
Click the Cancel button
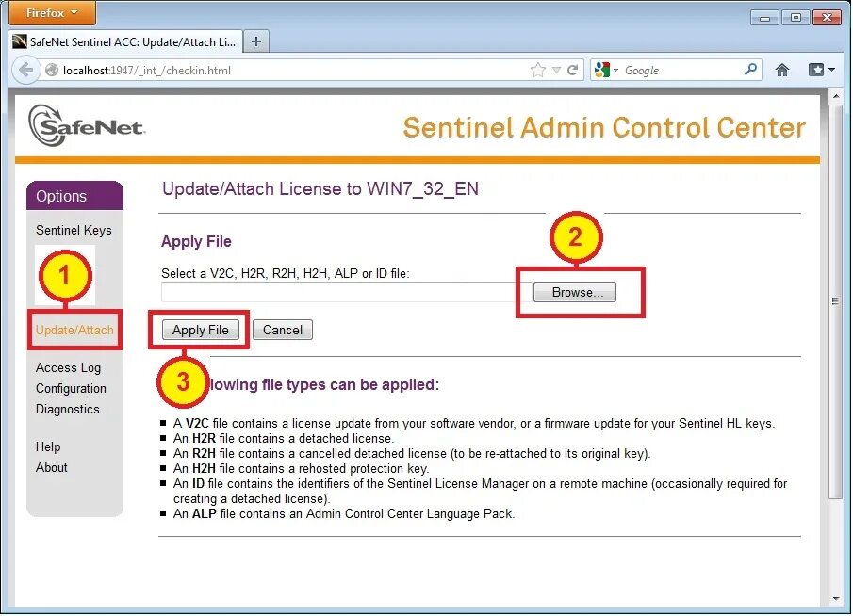[x=283, y=330]
